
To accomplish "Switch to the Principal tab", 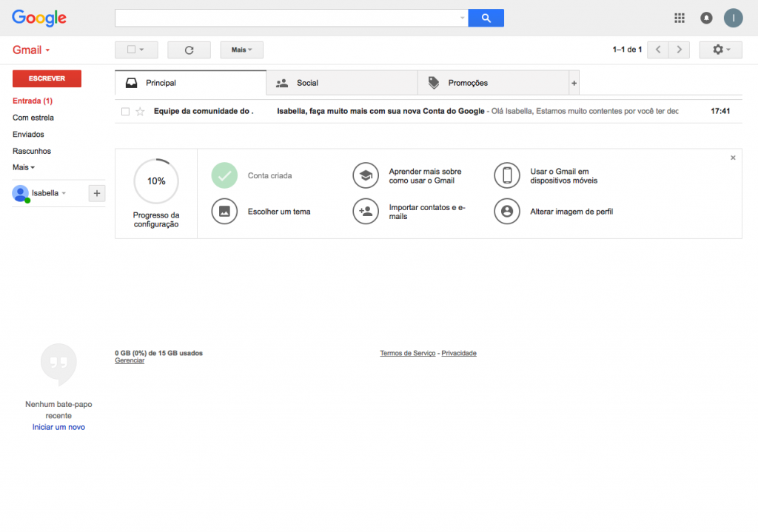I will tap(190, 83).
